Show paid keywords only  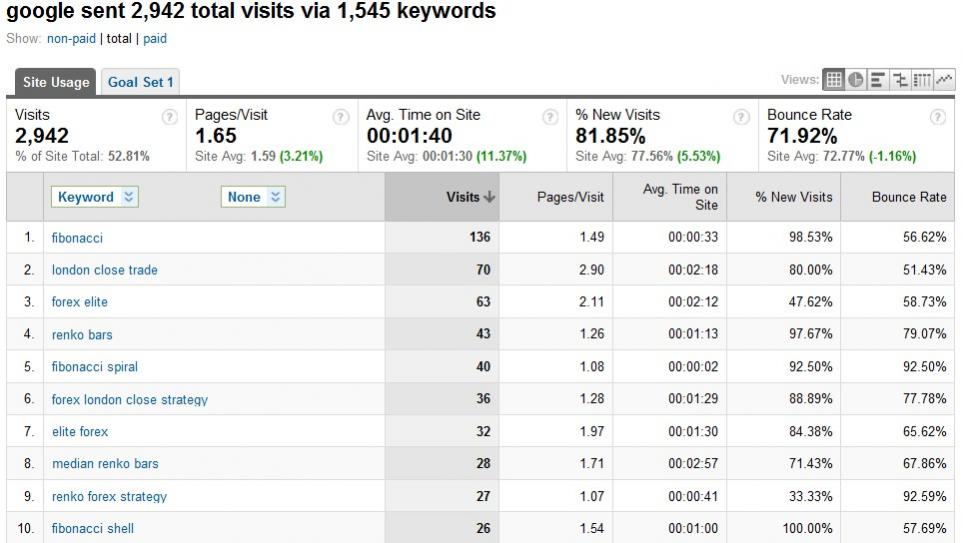(155, 39)
